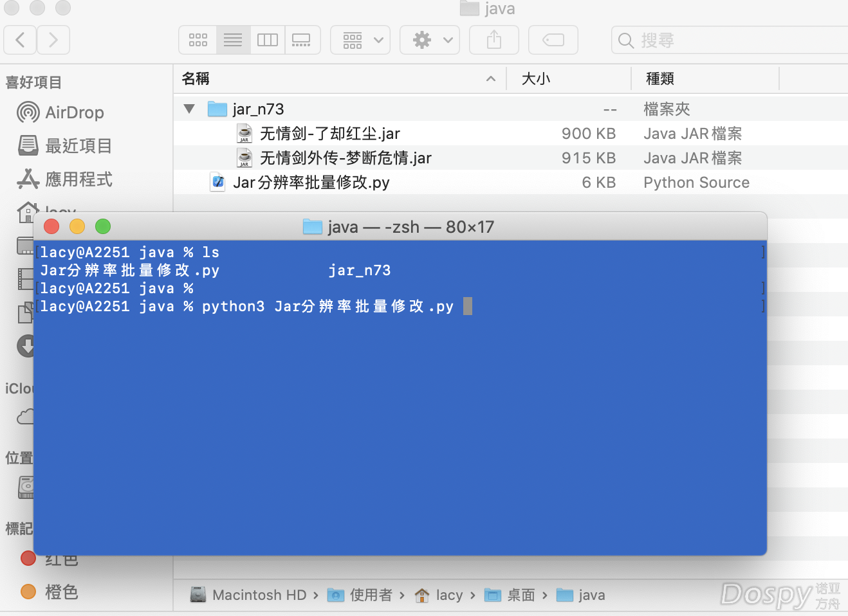The image size is (848, 616).
Task: Click the Python file icon of Jar分辨率批量修改.py
Action: pos(218,182)
